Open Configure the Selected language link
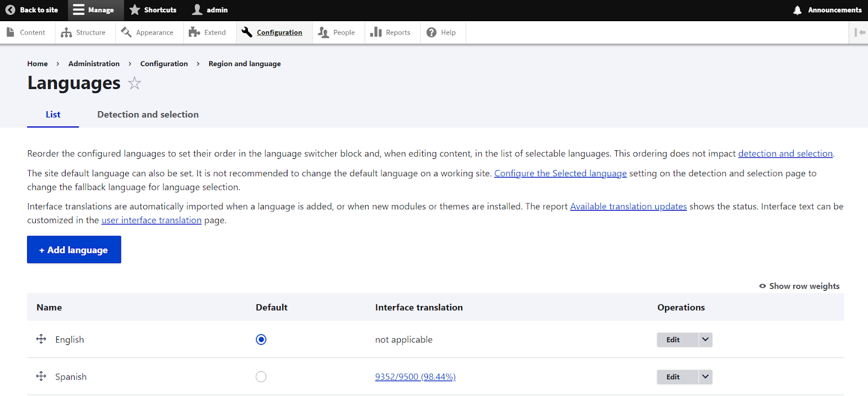Viewport: 868px width, 396px height. pyautogui.click(x=560, y=173)
